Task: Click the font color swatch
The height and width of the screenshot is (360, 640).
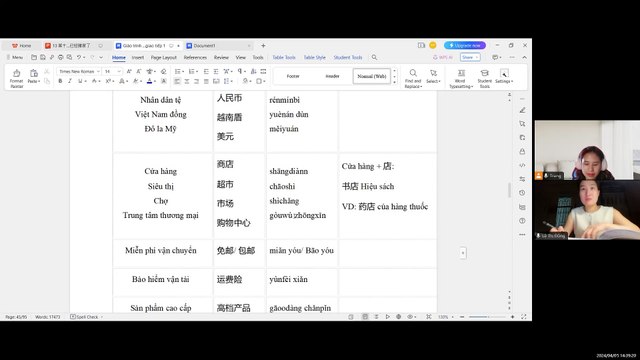Action: click(149, 81)
